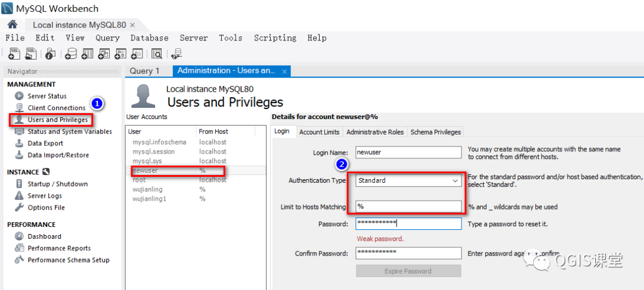Open the File menu
Image resolution: width=644 pixels, height=290 pixels.
tap(15, 38)
